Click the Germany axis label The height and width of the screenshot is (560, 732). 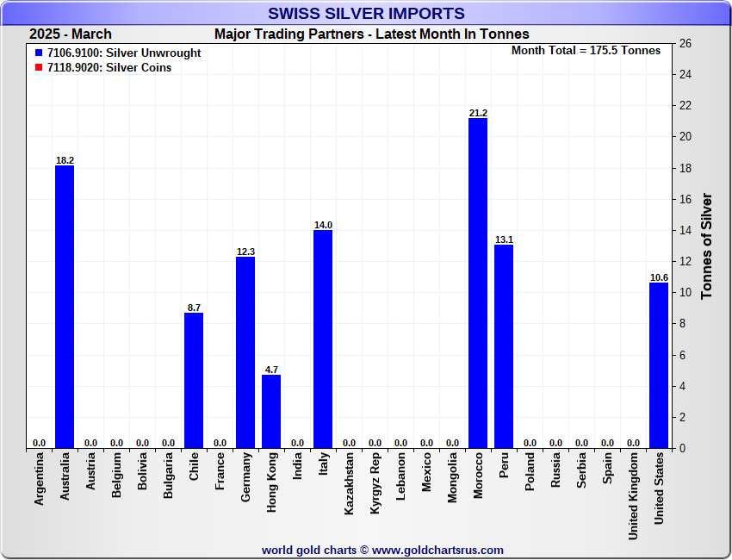point(245,477)
